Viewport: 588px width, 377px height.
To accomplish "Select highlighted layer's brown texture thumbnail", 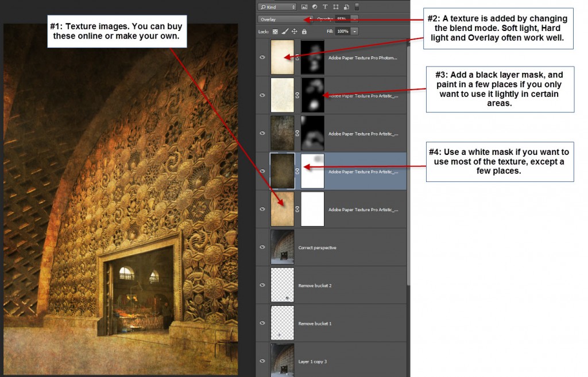I will tap(283, 171).
